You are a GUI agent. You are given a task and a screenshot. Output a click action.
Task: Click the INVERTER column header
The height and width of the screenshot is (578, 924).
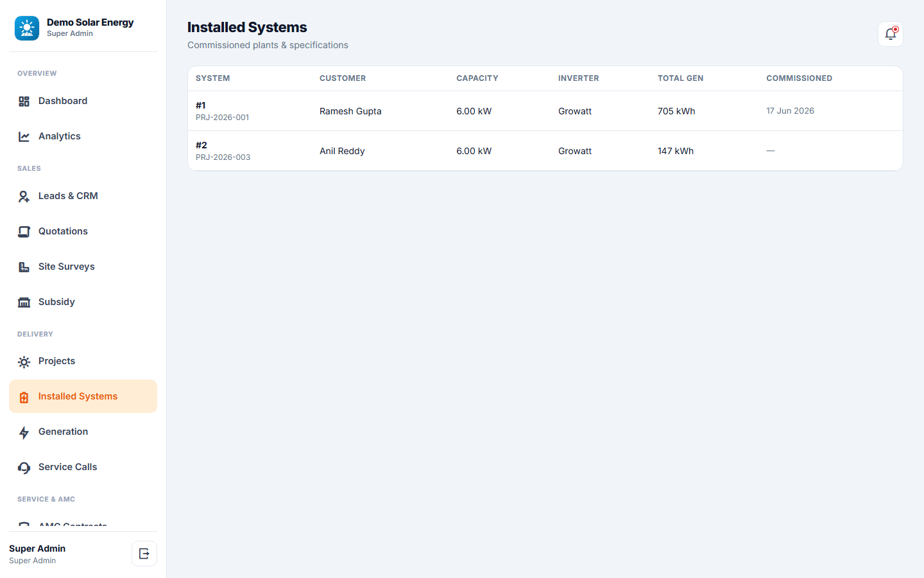coord(578,78)
